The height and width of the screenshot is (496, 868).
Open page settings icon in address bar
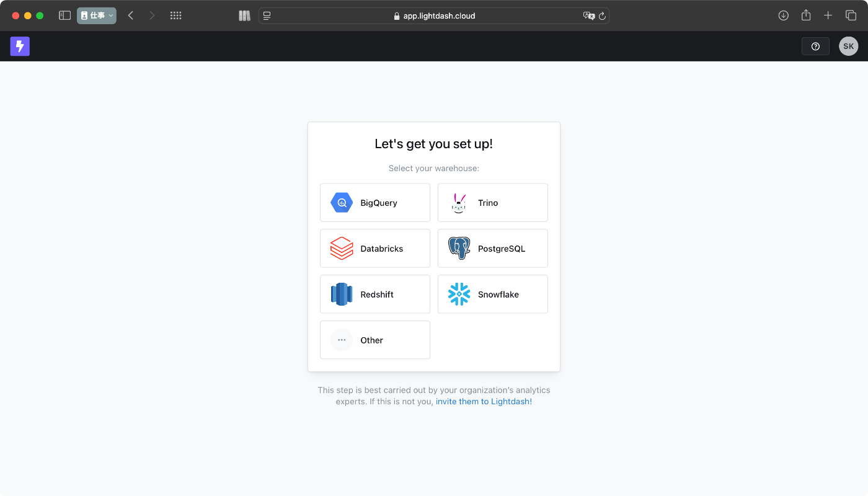[267, 16]
